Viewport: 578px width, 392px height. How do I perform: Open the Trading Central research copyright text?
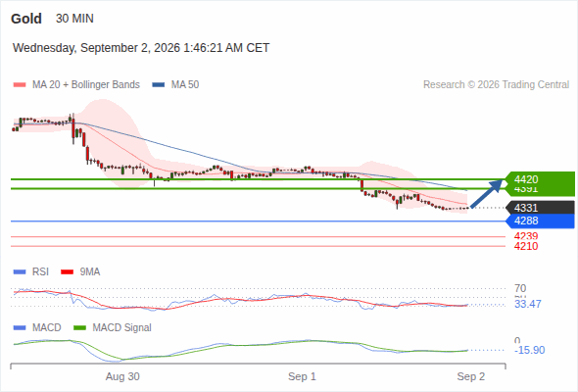click(x=496, y=85)
